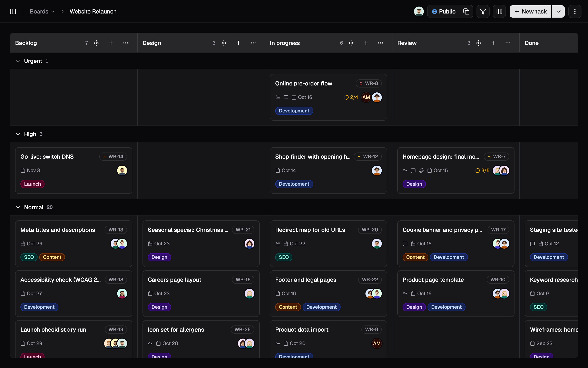Viewport: 588px width, 368px height.
Task: Add a task to the In progress column
Action: point(366,43)
